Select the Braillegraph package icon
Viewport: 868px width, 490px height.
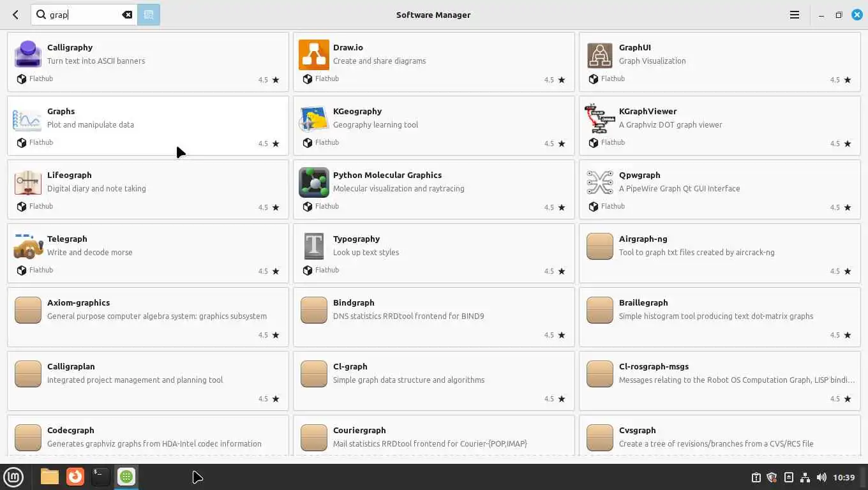599,310
